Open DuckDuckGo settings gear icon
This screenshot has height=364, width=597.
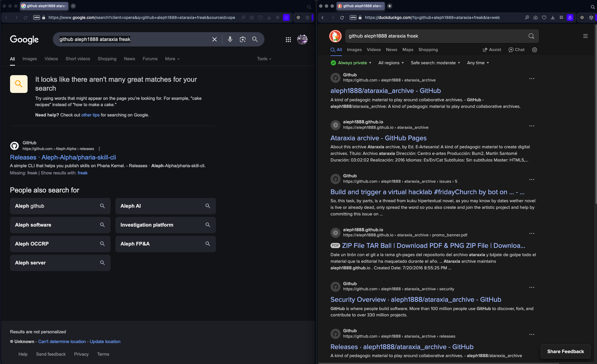[534, 50]
